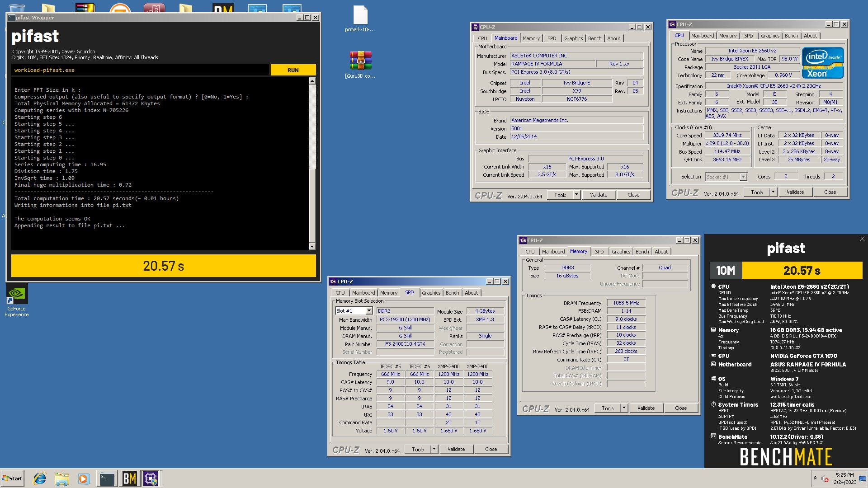Viewport: 868px width, 488px height.
Task: Select the PC3-19200 (1200 MHz) bandwidth field
Action: point(405,319)
